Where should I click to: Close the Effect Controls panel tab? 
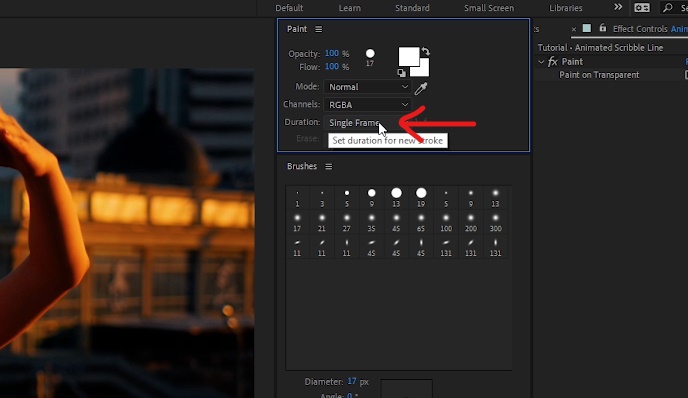click(573, 29)
